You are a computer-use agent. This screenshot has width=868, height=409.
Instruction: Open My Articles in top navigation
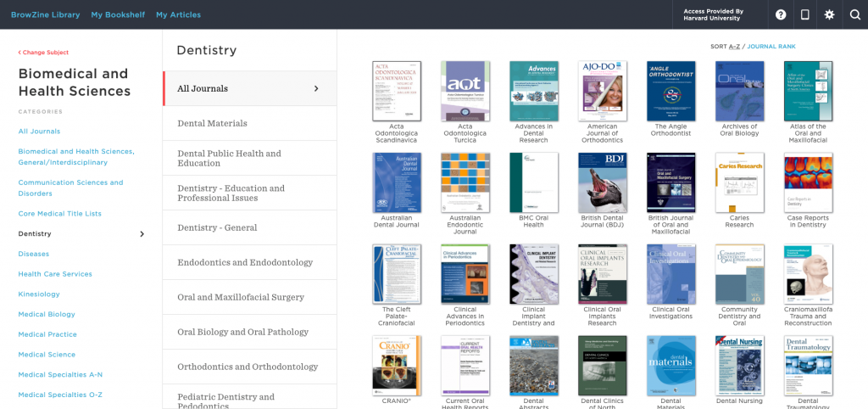[x=178, y=15]
